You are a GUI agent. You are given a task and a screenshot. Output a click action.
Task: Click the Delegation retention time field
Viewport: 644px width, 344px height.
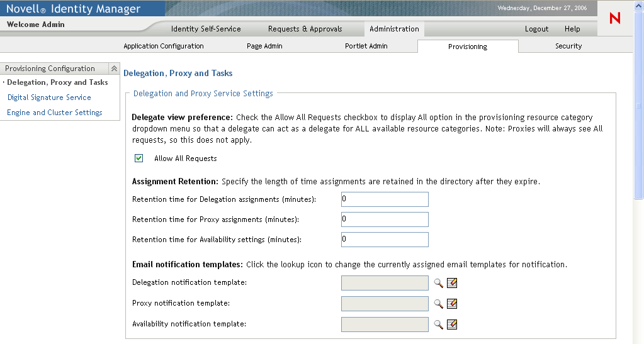(385, 199)
